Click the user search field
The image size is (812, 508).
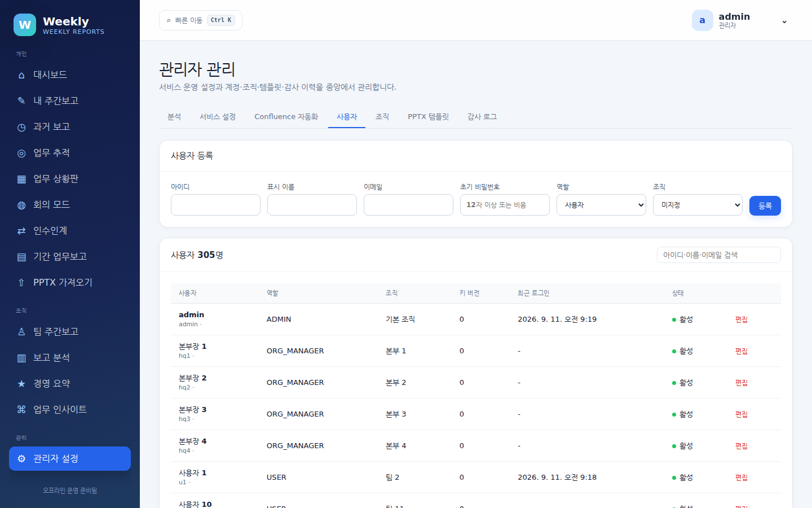pos(718,255)
